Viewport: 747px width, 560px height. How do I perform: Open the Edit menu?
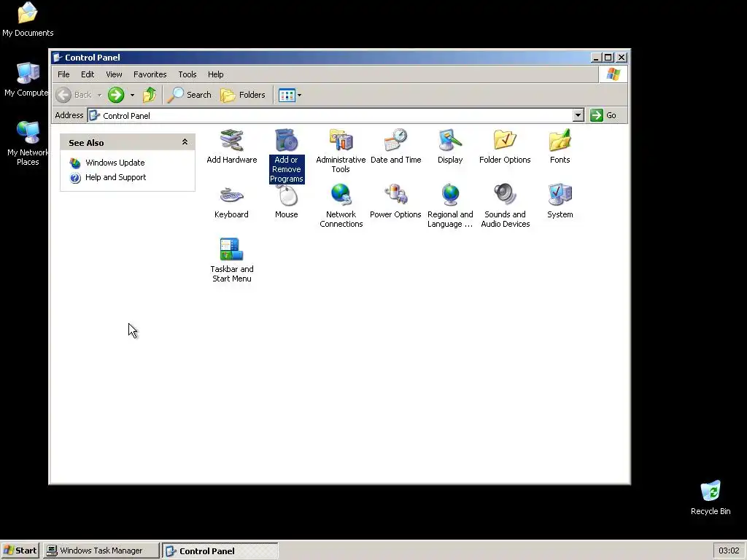coord(88,74)
